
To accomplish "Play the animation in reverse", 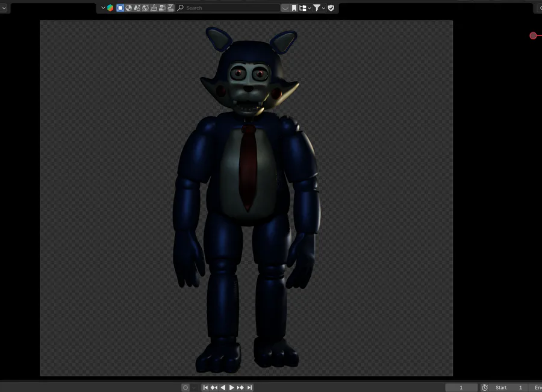I will click(223, 388).
